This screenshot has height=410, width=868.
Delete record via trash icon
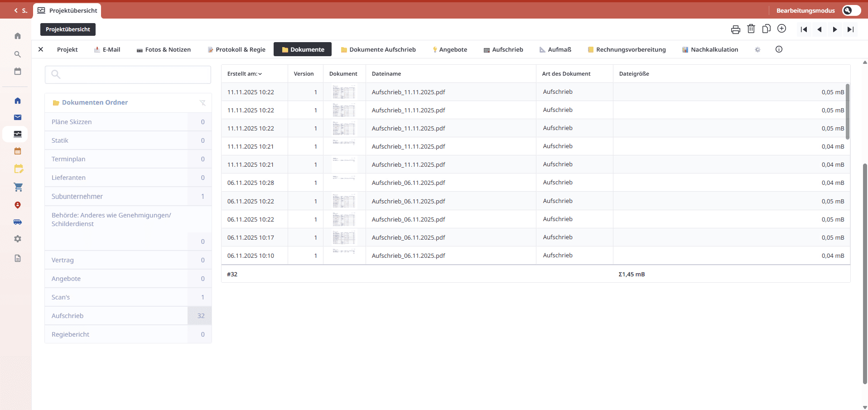[751, 29]
